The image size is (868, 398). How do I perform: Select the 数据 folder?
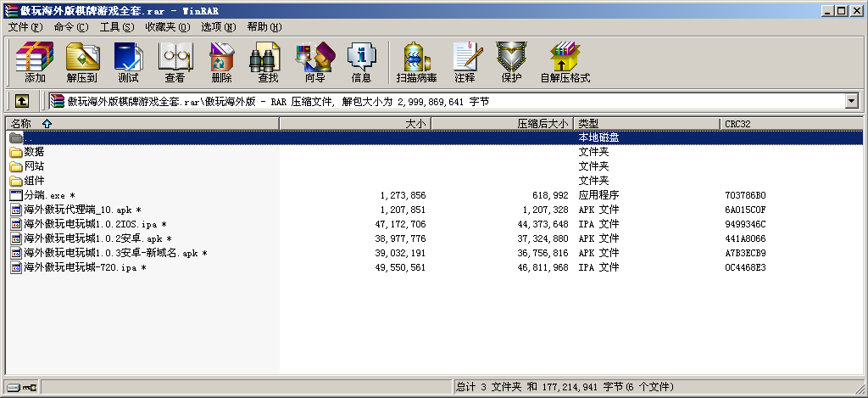click(x=34, y=152)
